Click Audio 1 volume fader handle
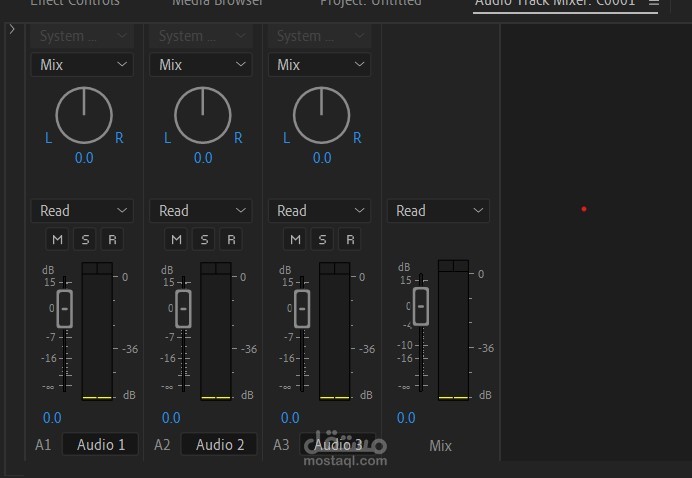Screen dimensions: 692x478 pos(64,309)
